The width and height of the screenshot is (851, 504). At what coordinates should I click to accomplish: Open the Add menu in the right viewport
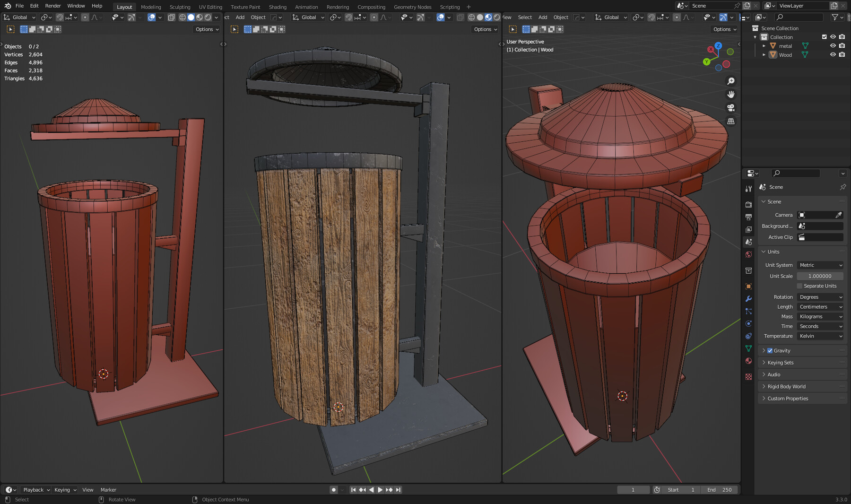542,17
